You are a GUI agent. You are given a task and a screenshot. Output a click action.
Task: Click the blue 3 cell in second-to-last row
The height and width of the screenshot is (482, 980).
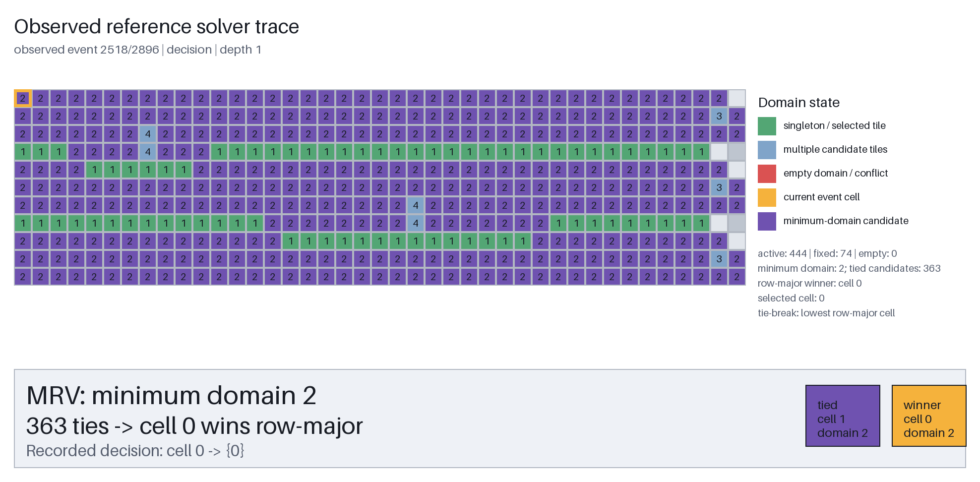[x=719, y=259]
